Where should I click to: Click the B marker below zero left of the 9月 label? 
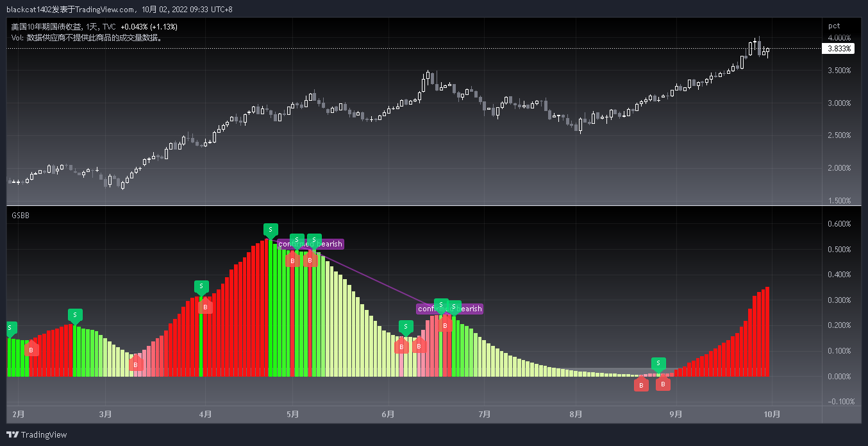(x=663, y=384)
